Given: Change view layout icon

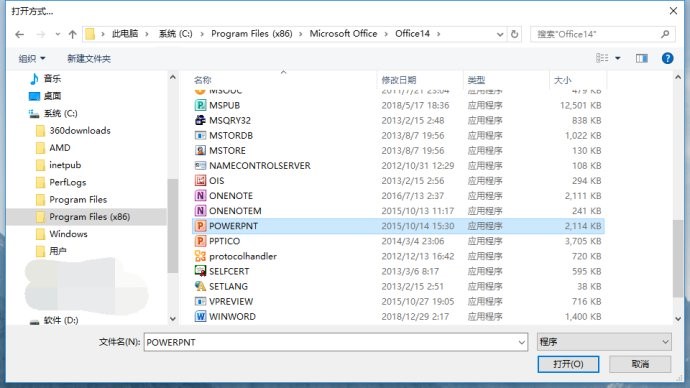Looking at the screenshot, I should [602, 58].
